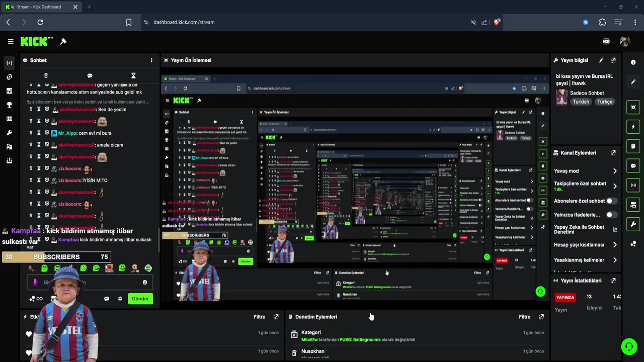Delete the 'amele olcam' message via trash icon
Viewport: 644px width, 362px height.
(x=31, y=145)
